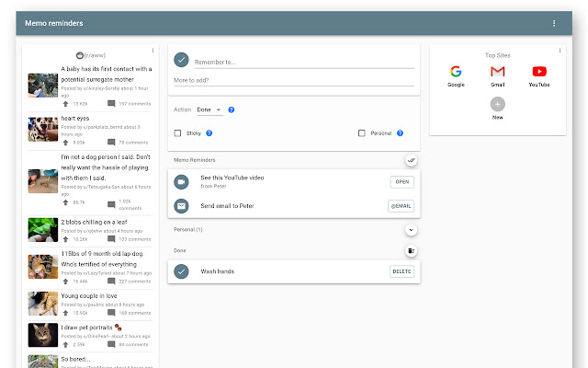Click 'Memo Reminders' section label
This screenshot has height=368, width=588.
point(194,160)
